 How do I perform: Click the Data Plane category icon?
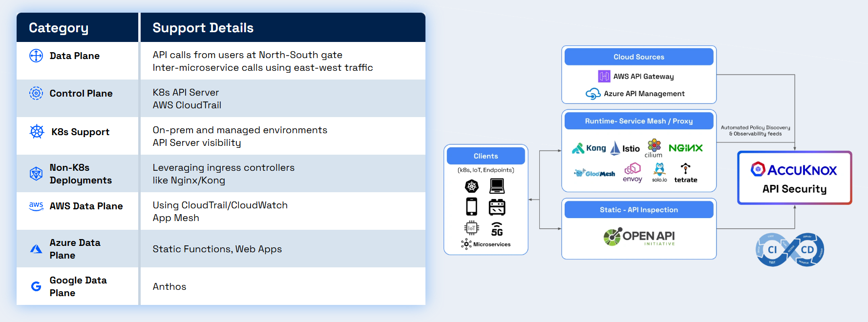pos(36,56)
